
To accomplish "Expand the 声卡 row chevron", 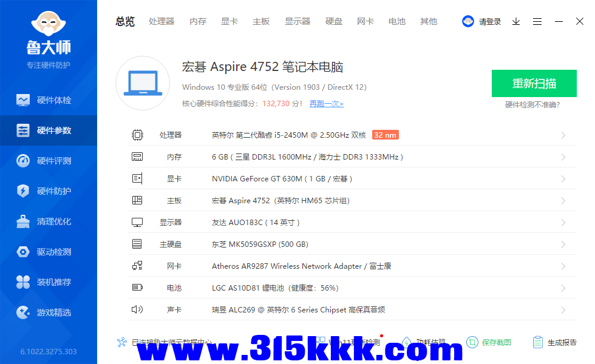I will pos(563,310).
